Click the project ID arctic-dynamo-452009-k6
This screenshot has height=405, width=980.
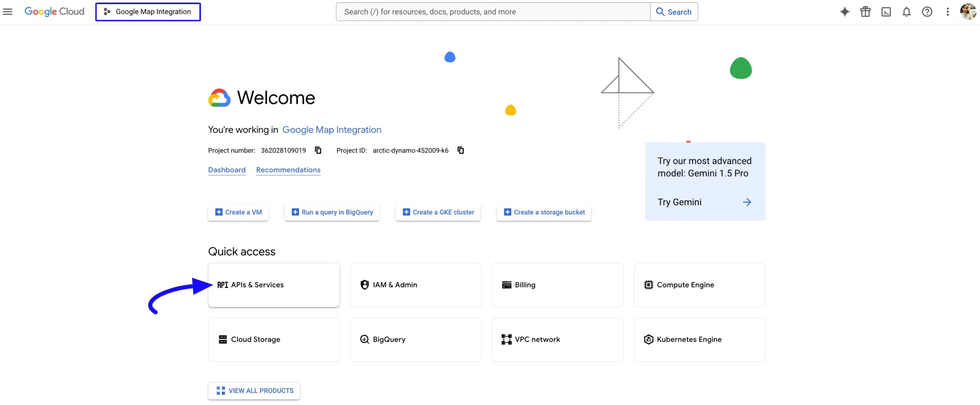(x=410, y=151)
